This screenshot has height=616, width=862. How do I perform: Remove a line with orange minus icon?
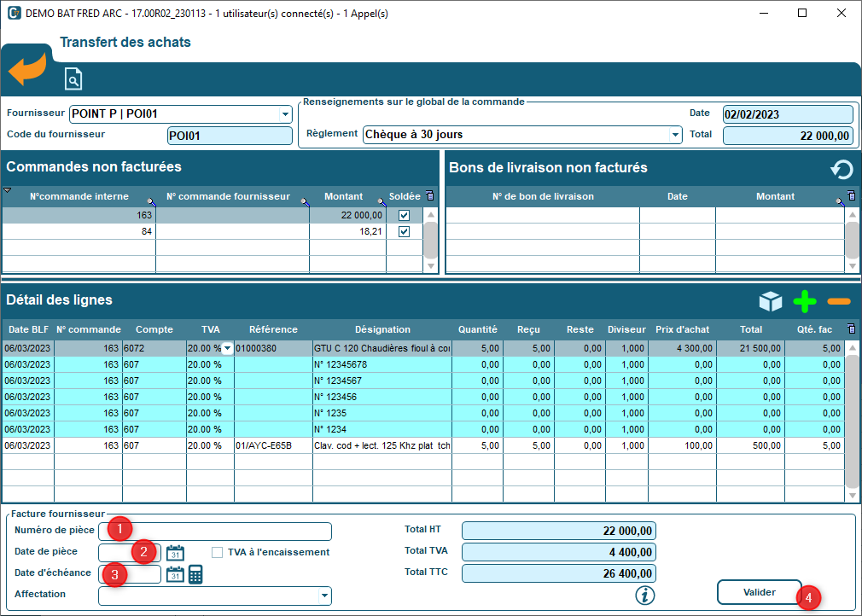click(x=839, y=301)
